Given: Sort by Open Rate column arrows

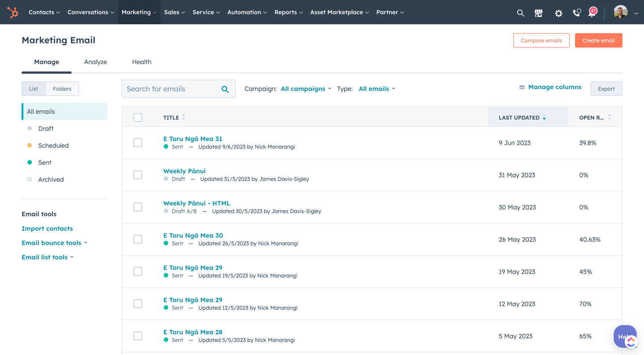Looking at the screenshot, I should coord(610,117).
